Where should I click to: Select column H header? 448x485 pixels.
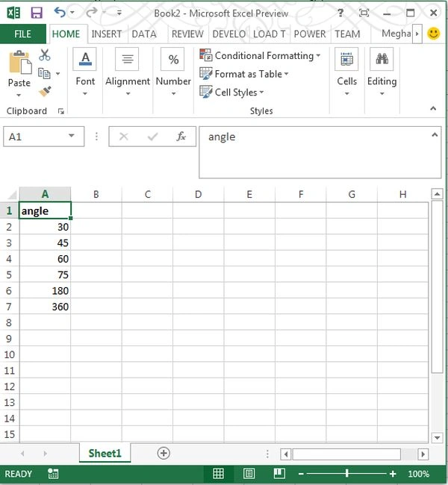click(x=402, y=194)
